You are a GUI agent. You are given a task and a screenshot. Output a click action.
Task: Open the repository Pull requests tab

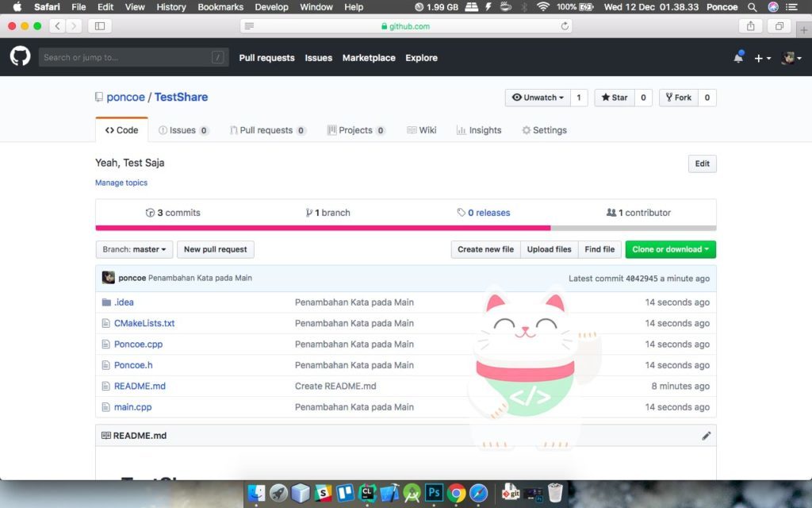267,130
